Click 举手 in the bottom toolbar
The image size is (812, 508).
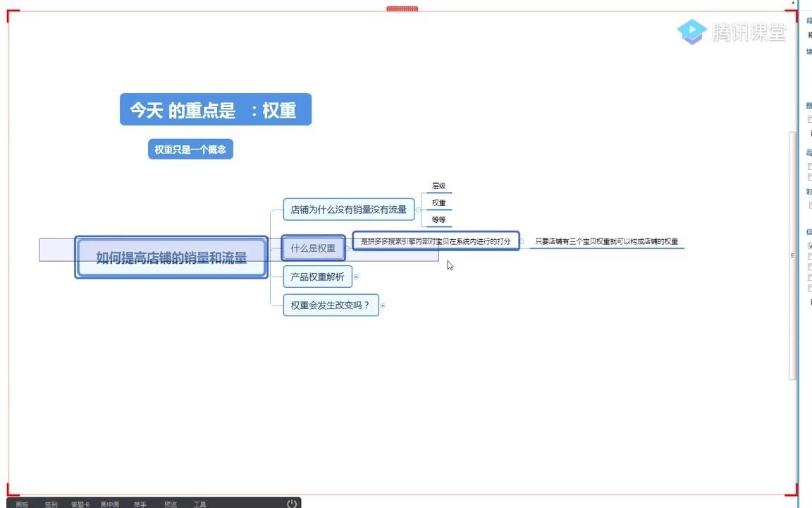click(140, 504)
